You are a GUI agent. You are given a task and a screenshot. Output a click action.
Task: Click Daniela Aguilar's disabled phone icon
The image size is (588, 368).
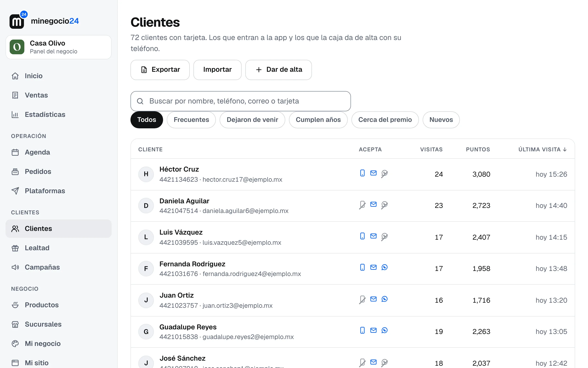pos(362,205)
